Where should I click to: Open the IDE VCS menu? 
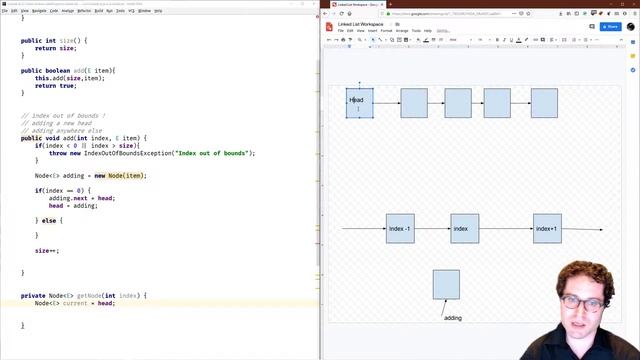[x=131, y=11]
